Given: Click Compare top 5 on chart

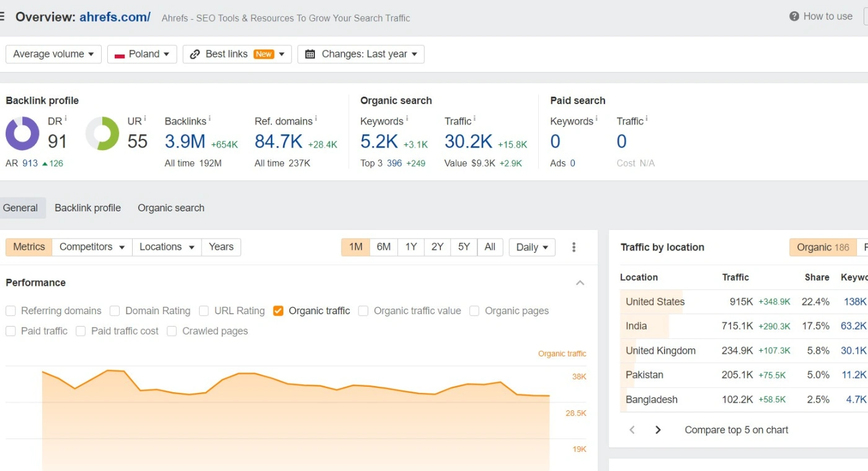Looking at the screenshot, I should tap(737, 430).
